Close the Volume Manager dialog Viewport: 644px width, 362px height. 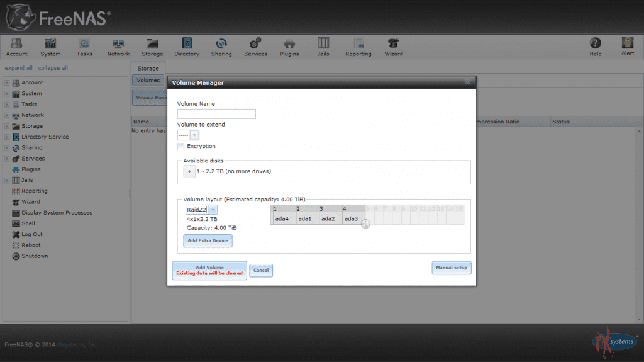point(467,82)
